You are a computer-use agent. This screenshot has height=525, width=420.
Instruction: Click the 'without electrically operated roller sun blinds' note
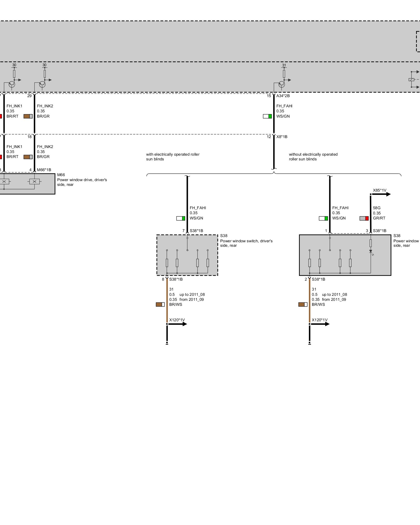(313, 157)
